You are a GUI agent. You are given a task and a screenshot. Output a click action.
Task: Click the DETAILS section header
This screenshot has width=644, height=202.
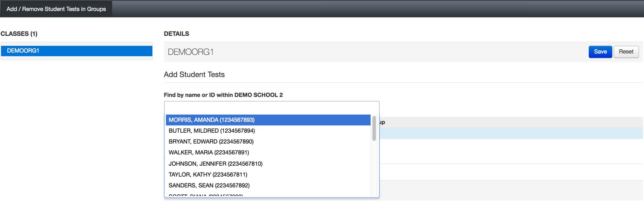[176, 34]
